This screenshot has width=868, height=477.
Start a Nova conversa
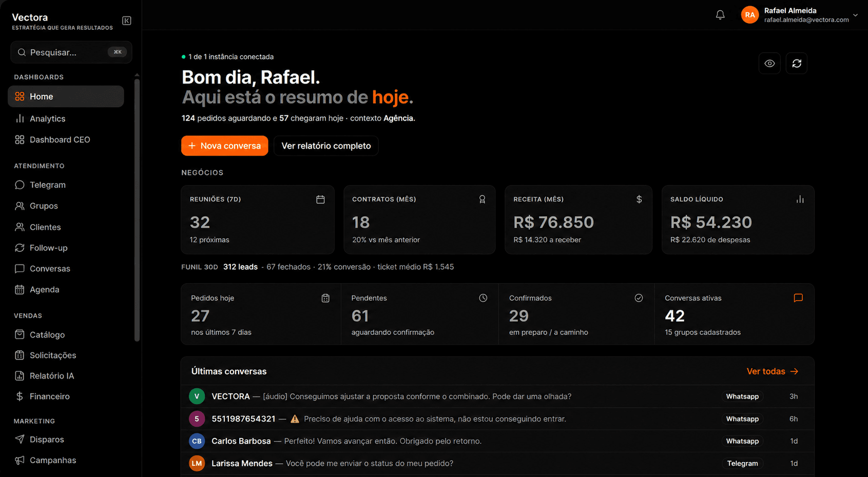(225, 146)
